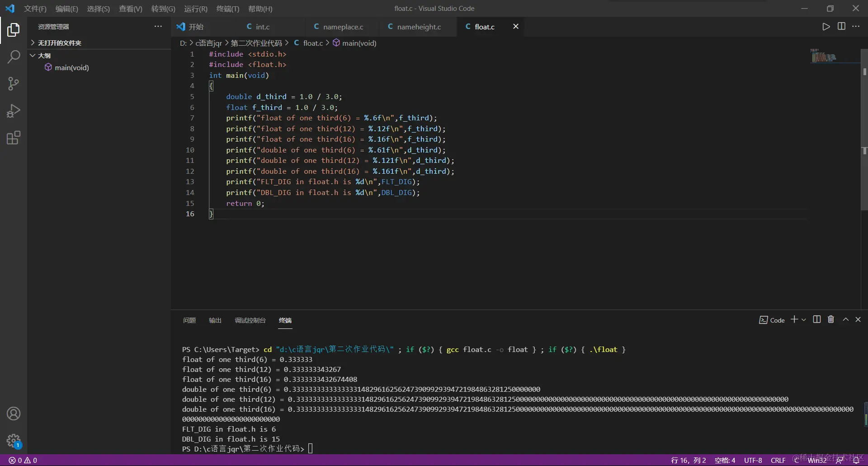Viewport: 868px width, 466px height.
Task: Open Source Control view
Action: (x=14, y=84)
